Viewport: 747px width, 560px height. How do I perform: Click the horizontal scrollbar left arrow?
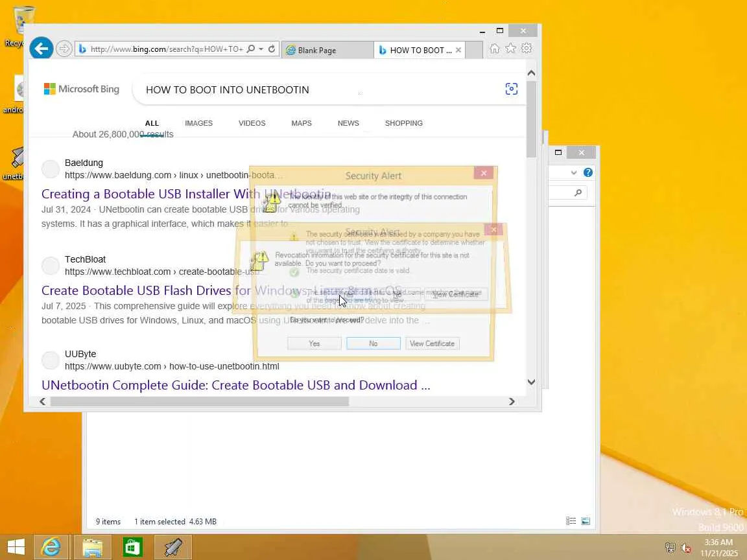coord(42,401)
